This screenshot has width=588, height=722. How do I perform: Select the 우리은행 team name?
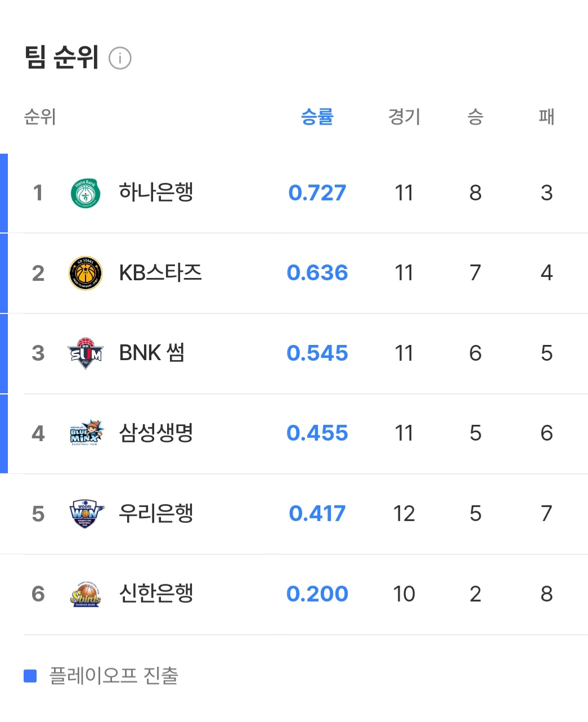[x=156, y=513]
